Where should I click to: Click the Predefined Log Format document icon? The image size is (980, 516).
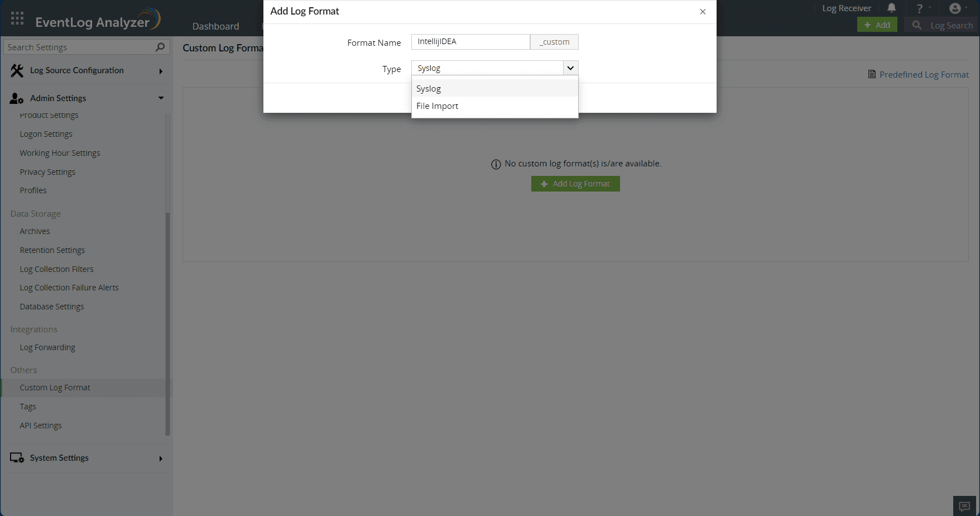point(872,74)
